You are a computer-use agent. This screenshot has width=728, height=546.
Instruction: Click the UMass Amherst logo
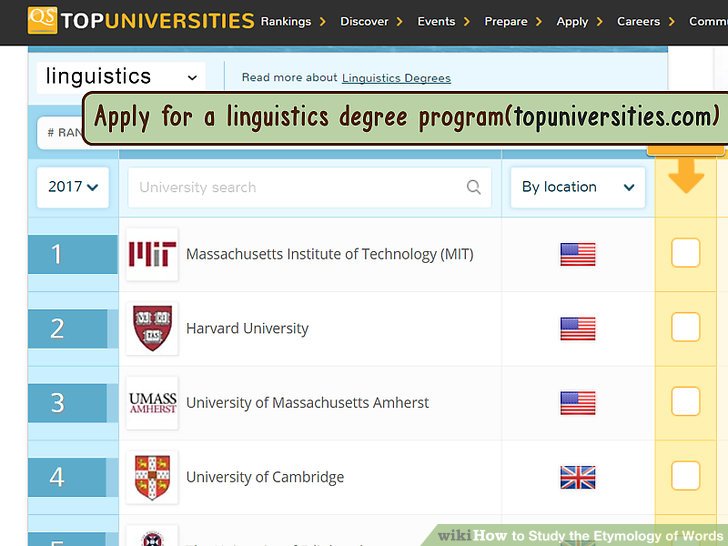152,403
